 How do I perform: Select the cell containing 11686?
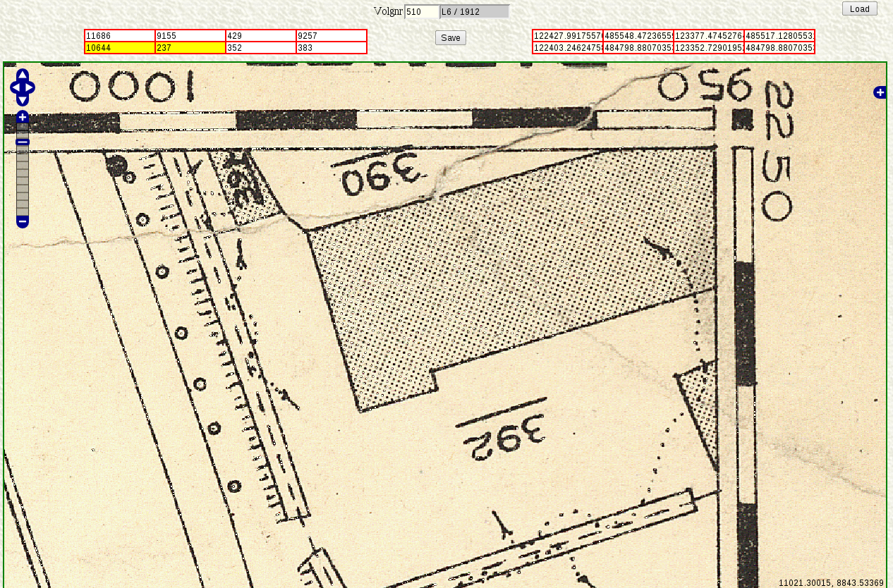[120, 36]
